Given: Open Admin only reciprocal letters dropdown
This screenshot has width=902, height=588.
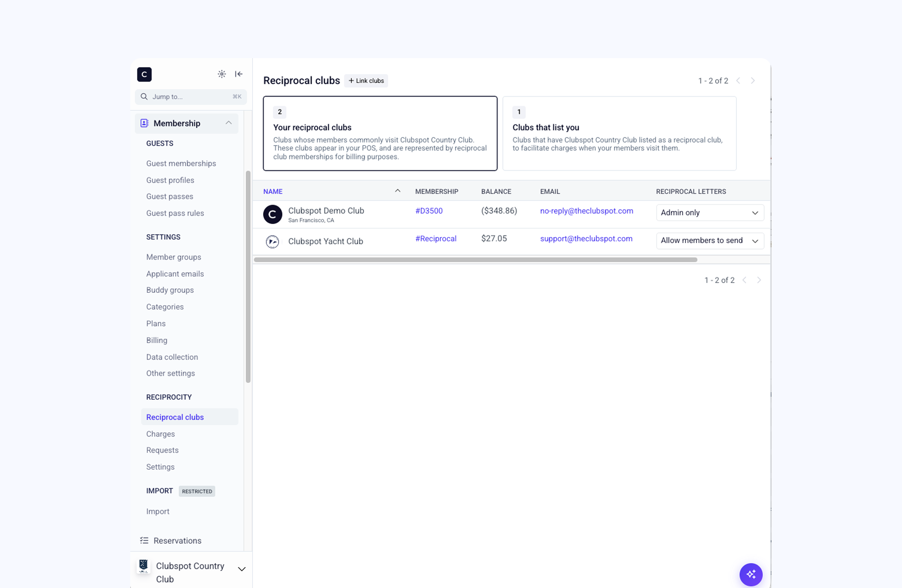Looking at the screenshot, I should coord(710,212).
